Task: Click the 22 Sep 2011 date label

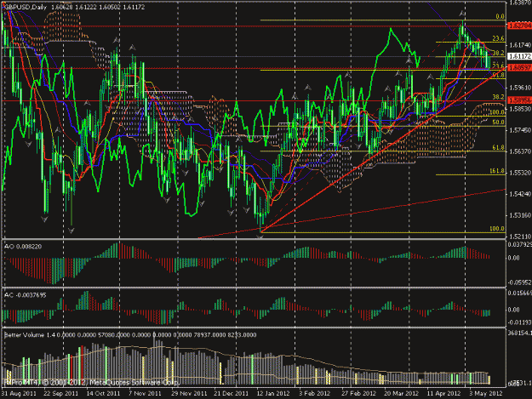Action: tap(60, 394)
